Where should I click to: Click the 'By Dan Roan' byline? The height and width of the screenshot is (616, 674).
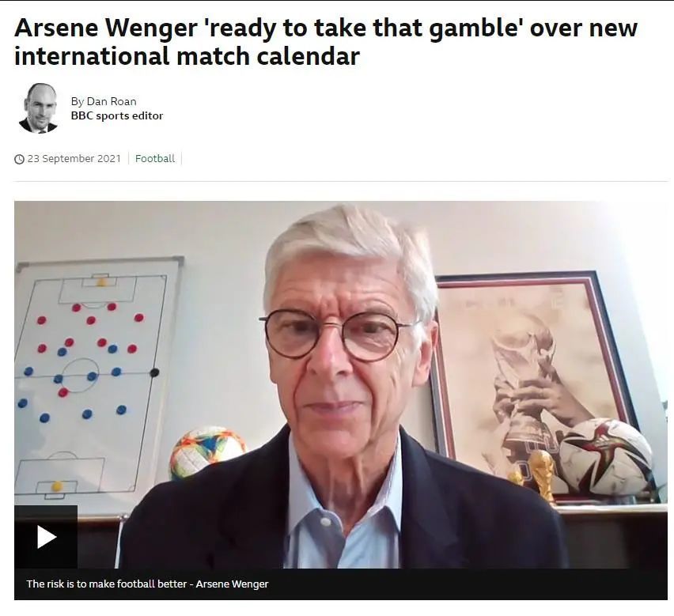pyautogui.click(x=104, y=101)
